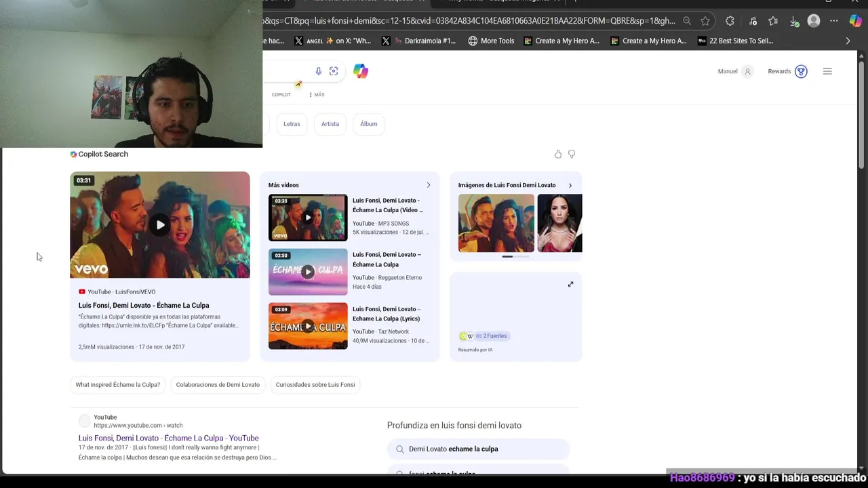Open '22 Best Sites To Sell...' bookmark

point(735,41)
